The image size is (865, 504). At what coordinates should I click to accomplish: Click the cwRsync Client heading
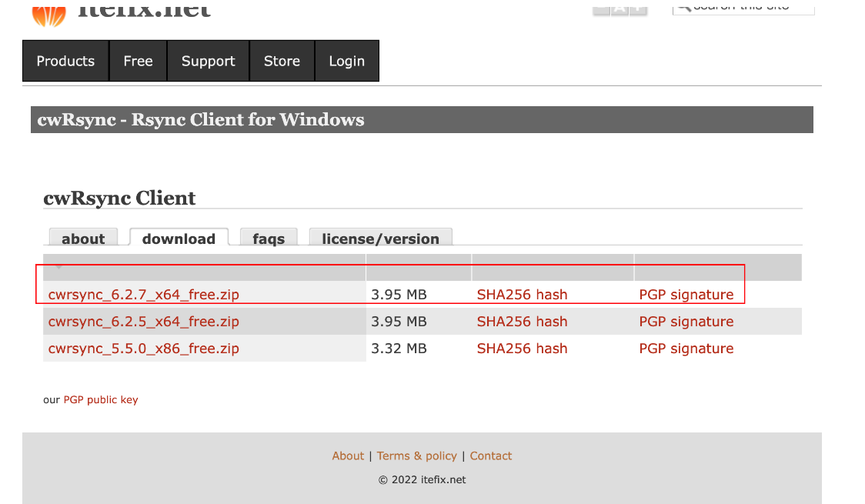click(x=120, y=198)
